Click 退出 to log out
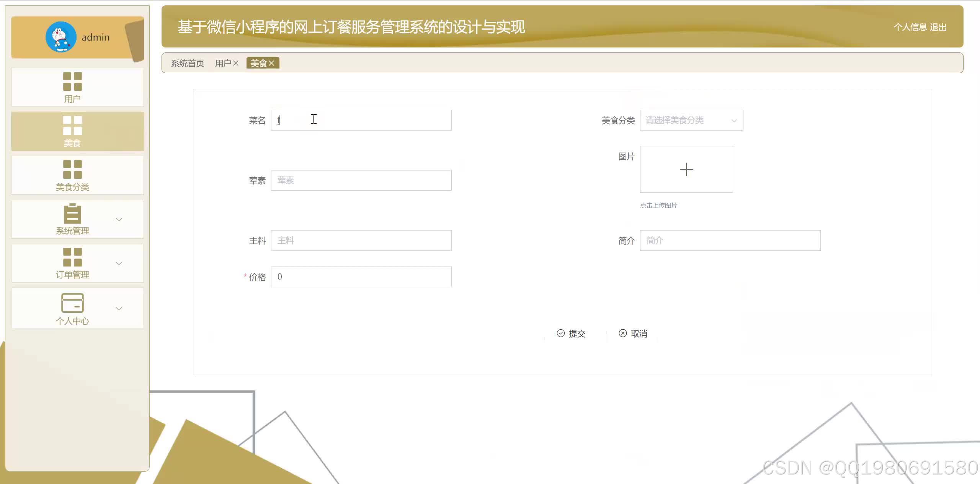The image size is (980, 484). 938,27
